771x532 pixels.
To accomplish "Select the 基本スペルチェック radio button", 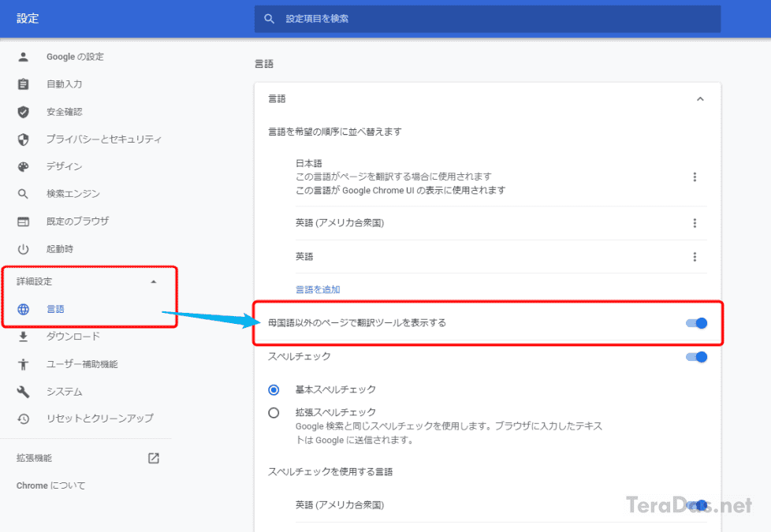I will [274, 390].
